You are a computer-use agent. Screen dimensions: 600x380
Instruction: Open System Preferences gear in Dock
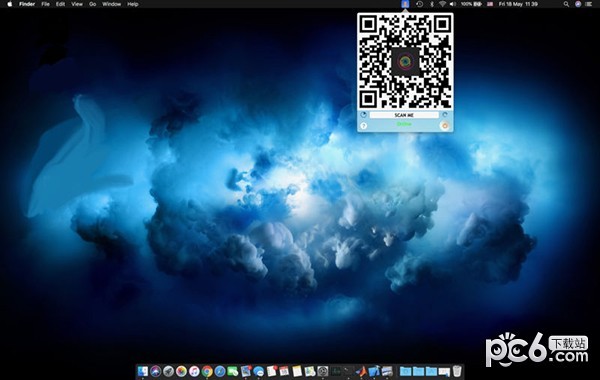[x=323, y=371]
